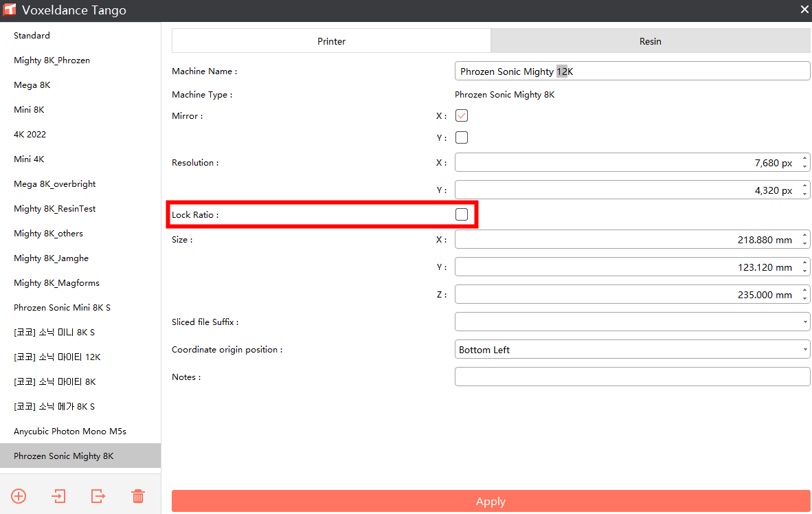The width and height of the screenshot is (812, 514).
Task: Close the Voxeldance Tango window
Action: (x=804, y=10)
